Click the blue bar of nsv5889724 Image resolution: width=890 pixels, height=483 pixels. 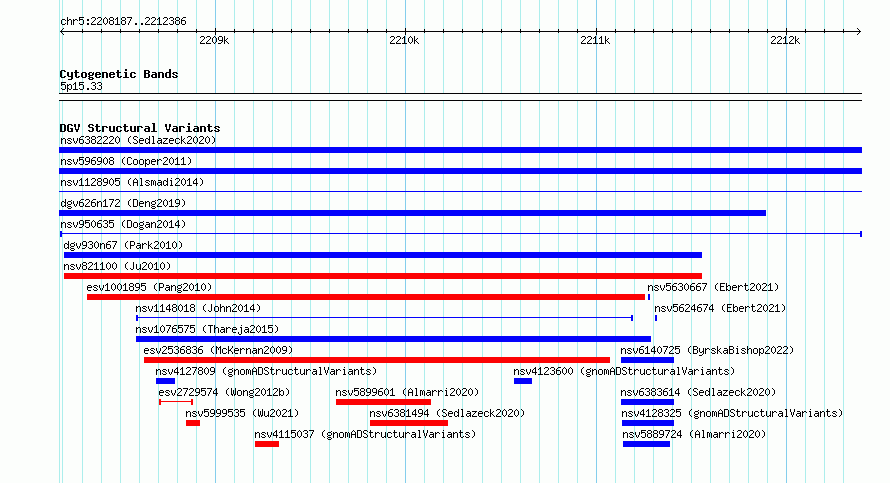click(x=646, y=444)
